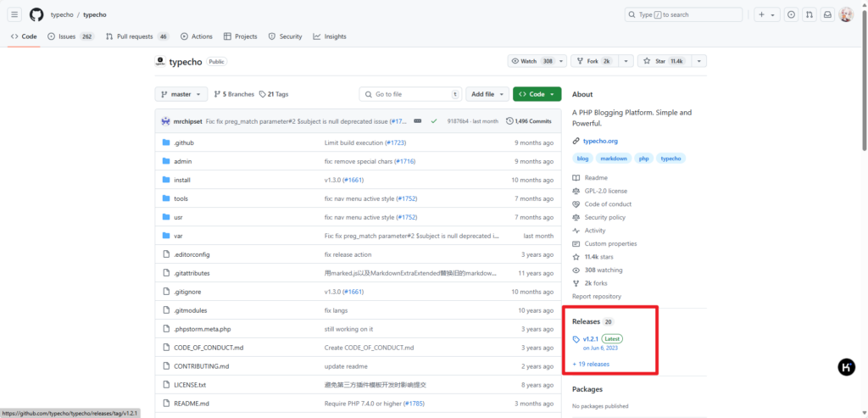Viewport: 868px width, 418px height.
Task: Open the create new plus dropdown
Action: [x=766, y=15]
